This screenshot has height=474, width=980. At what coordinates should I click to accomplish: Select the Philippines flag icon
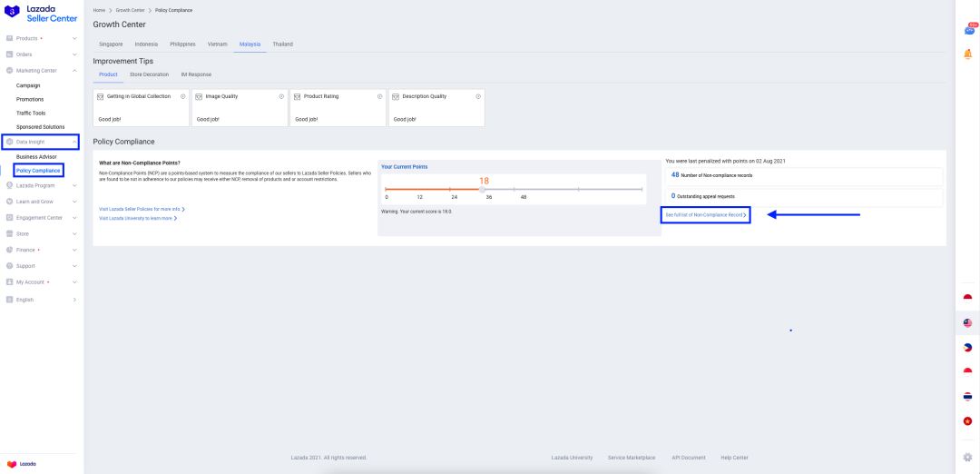point(967,348)
